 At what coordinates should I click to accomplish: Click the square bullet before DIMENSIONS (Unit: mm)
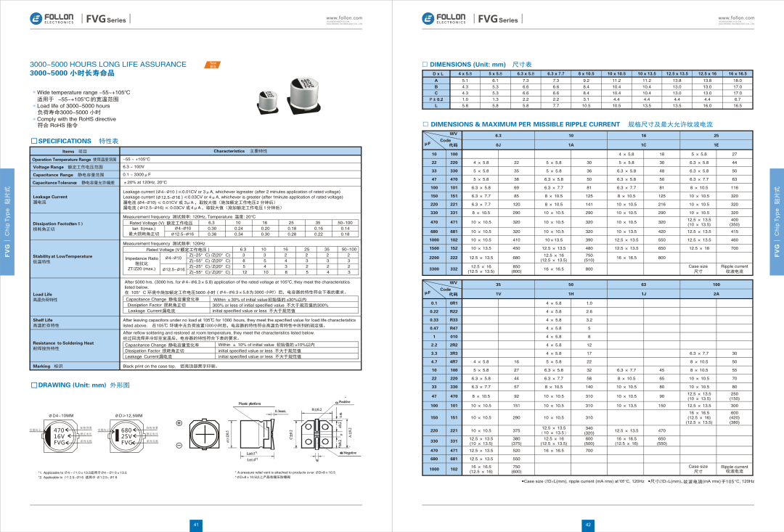(425, 65)
